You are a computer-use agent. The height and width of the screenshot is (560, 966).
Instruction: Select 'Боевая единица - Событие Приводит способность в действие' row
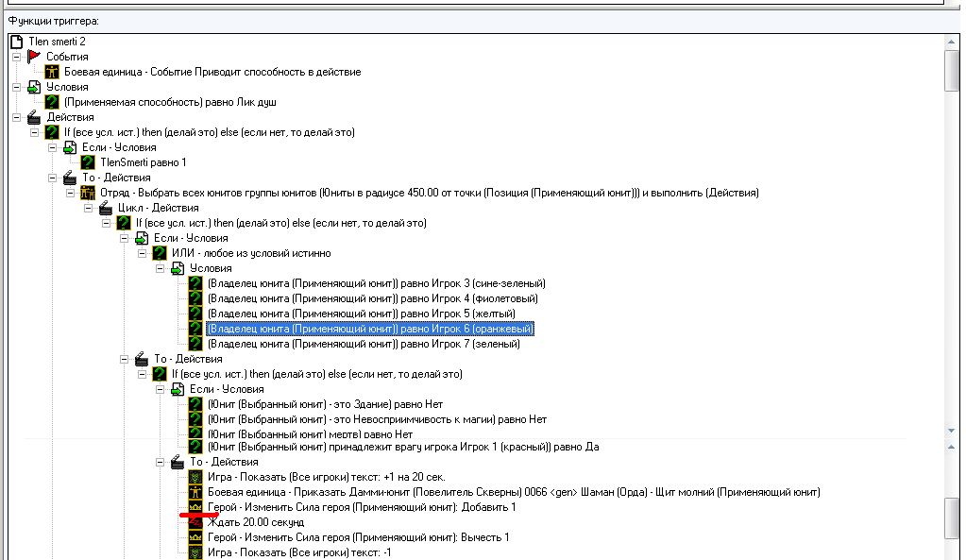tap(212, 72)
